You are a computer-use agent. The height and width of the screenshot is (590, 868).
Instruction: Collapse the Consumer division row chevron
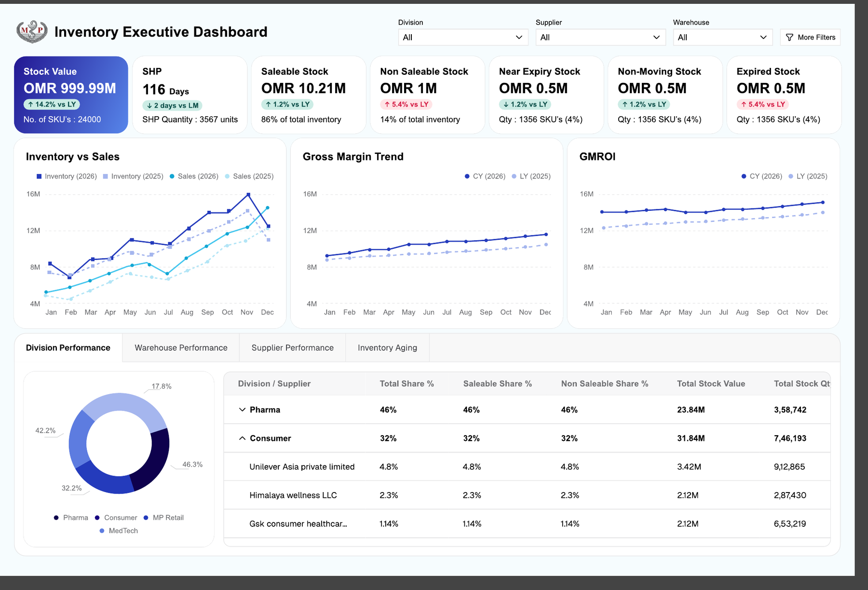(x=242, y=438)
